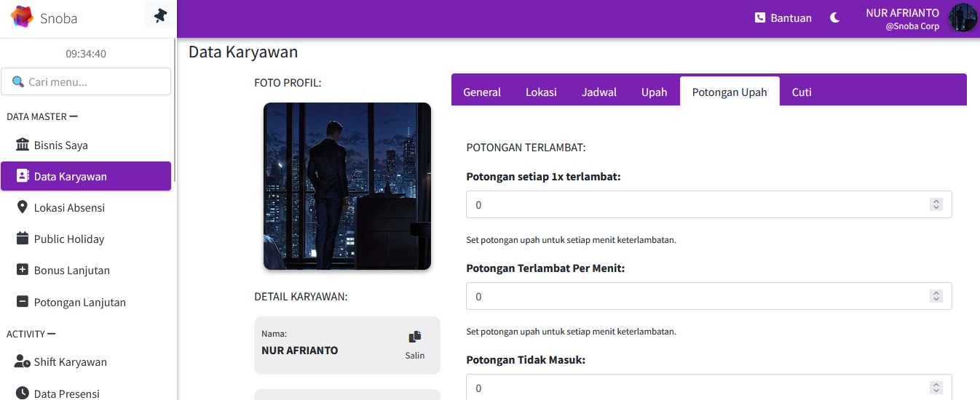Click the Cari menu search field
The height and width of the screenshot is (400, 980).
click(x=86, y=81)
